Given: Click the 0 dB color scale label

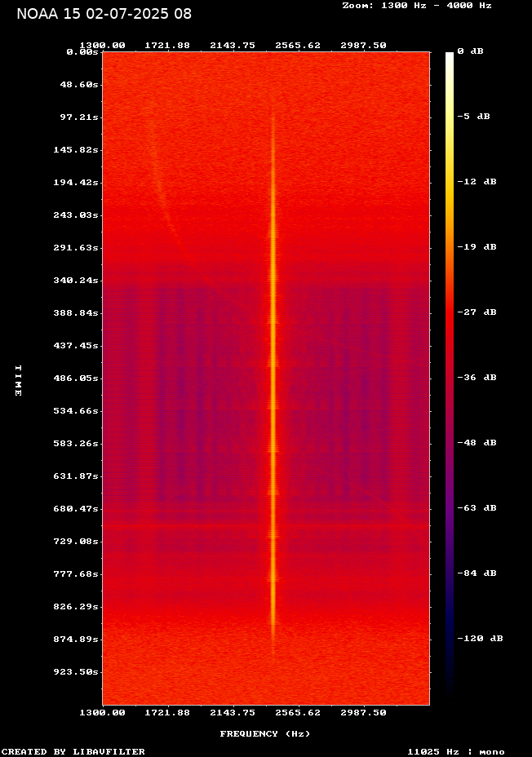Looking at the screenshot, I should pyautogui.click(x=470, y=51).
